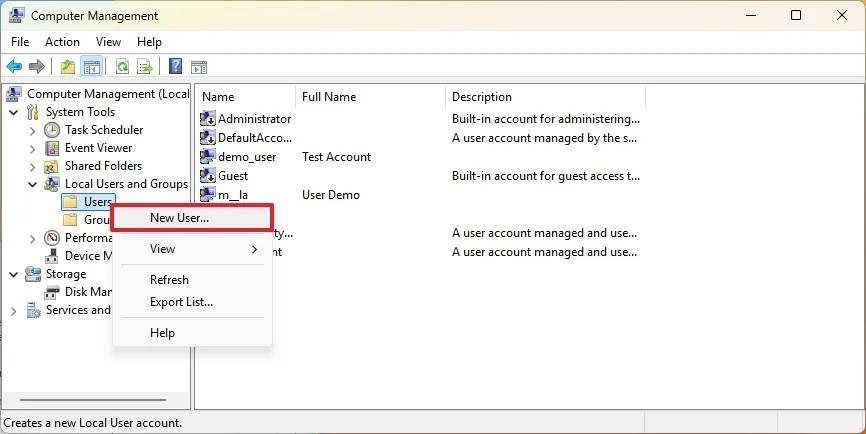Click 'Built-in account for administering...' description
866x434 pixels.
(x=546, y=119)
